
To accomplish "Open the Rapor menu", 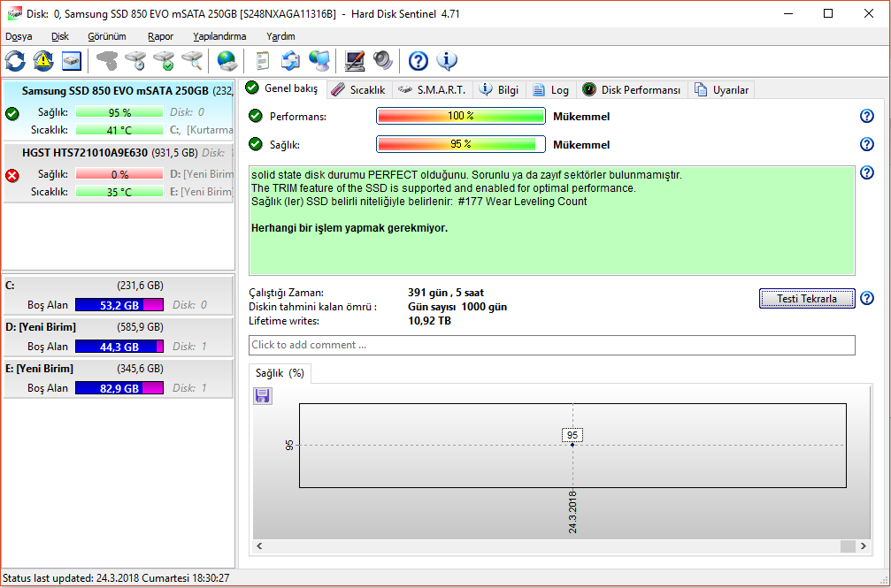I will point(161,36).
